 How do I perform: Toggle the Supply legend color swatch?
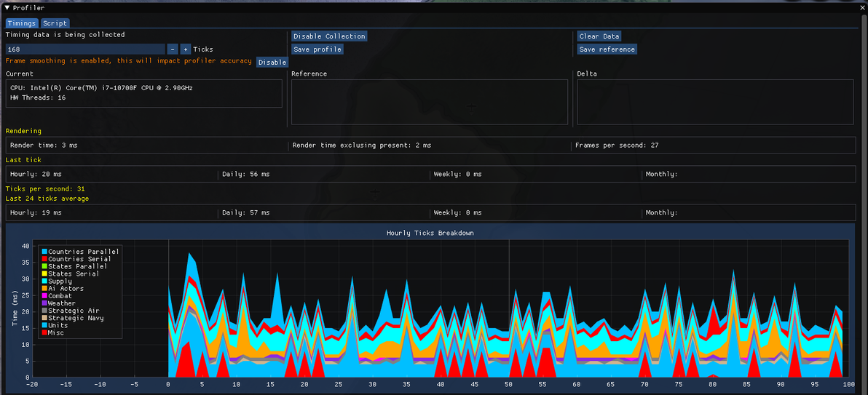44,281
